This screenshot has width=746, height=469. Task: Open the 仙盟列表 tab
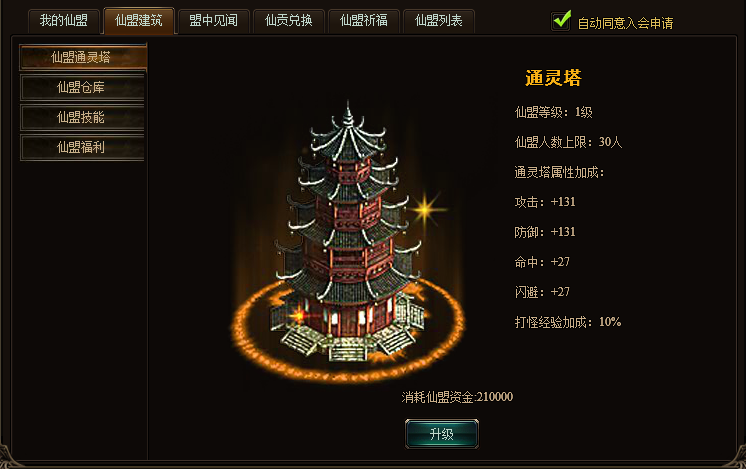tap(439, 21)
